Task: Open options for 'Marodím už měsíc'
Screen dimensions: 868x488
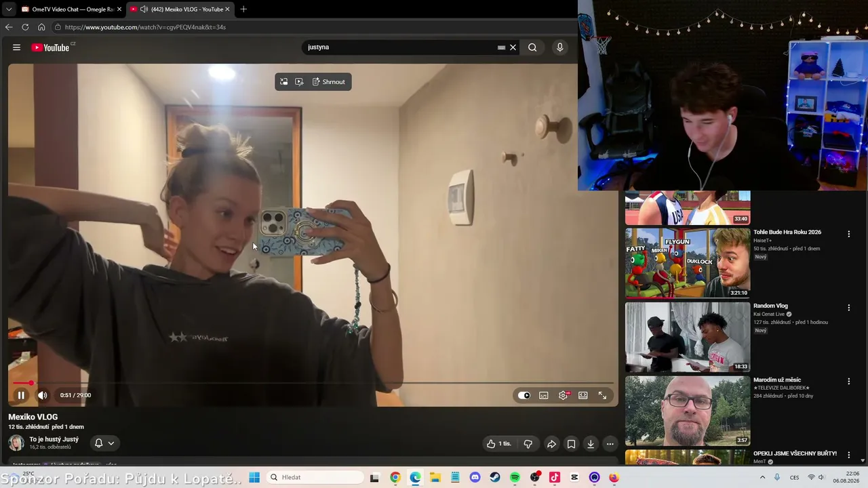Action: [x=848, y=382]
